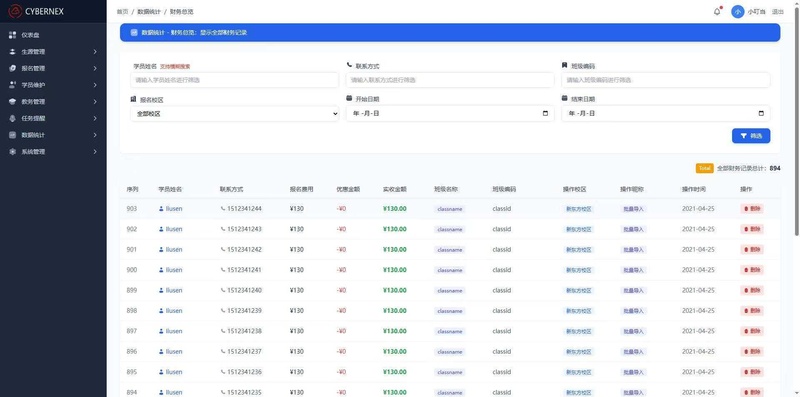Expand the 学员维护 chevron arrow
Viewport: 800px width, 397px height.
95,85
